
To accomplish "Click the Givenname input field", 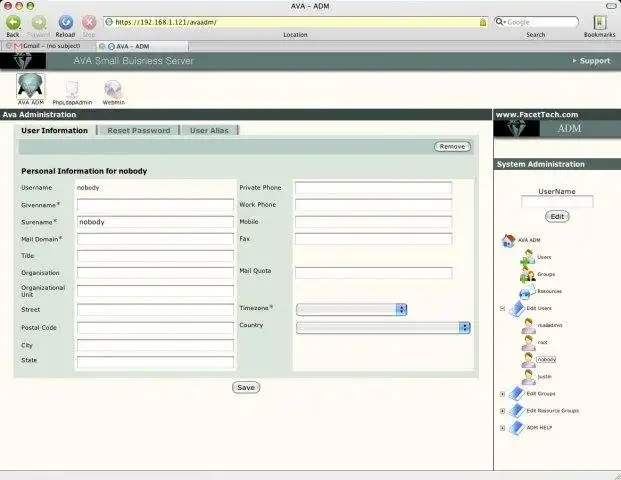I will [x=155, y=205].
